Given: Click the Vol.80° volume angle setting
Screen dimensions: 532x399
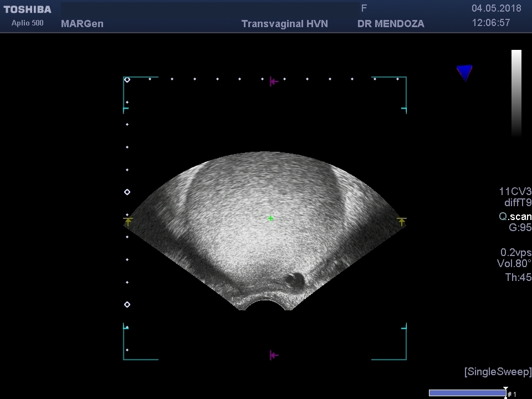Looking at the screenshot, I should [x=514, y=264].
